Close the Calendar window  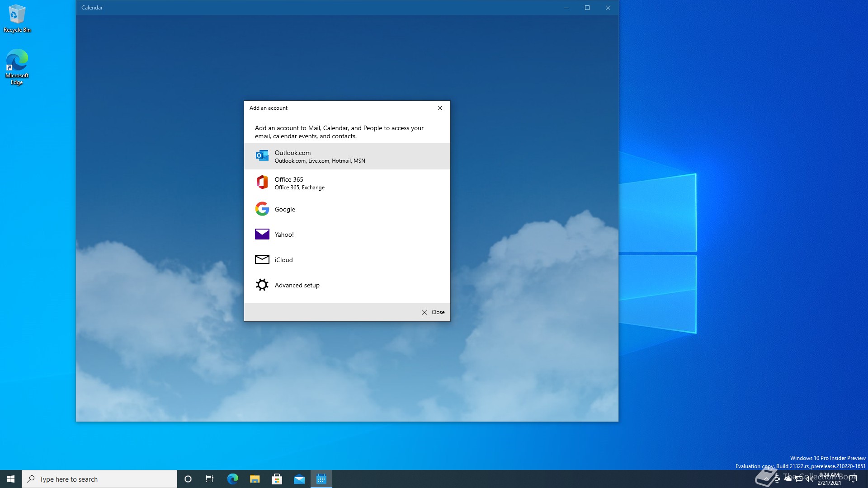point(608,8)
